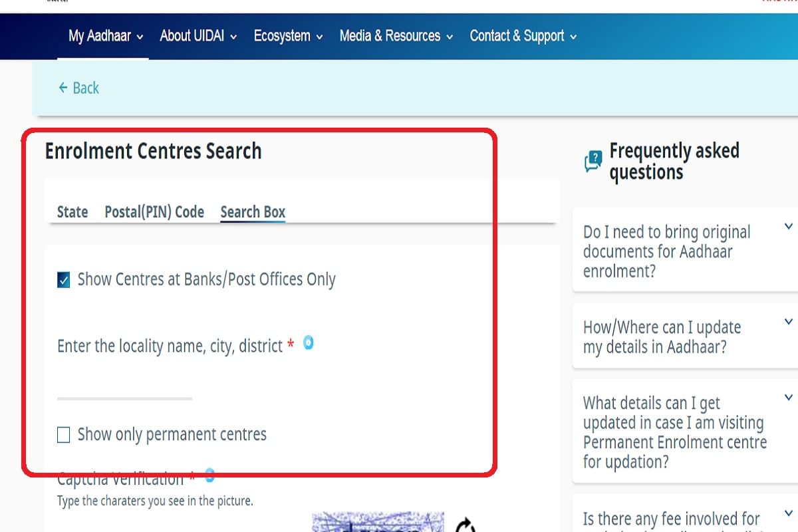Click the back arrow icon
The width and height of the screenshot is (798, 532).
62,88
